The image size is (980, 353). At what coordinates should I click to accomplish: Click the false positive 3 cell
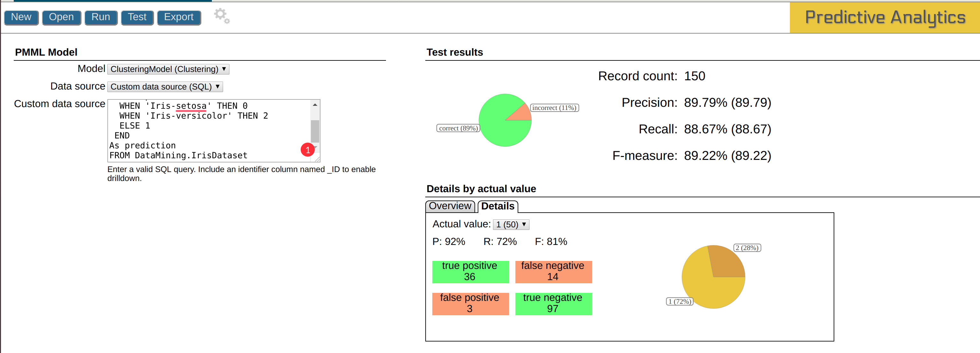[470, 303]
